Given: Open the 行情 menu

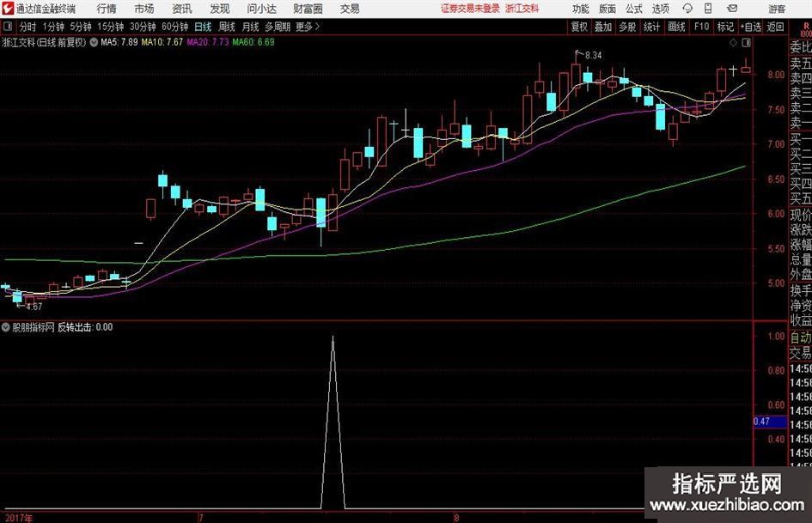Looking at the screenshot, I should [107, 9].
